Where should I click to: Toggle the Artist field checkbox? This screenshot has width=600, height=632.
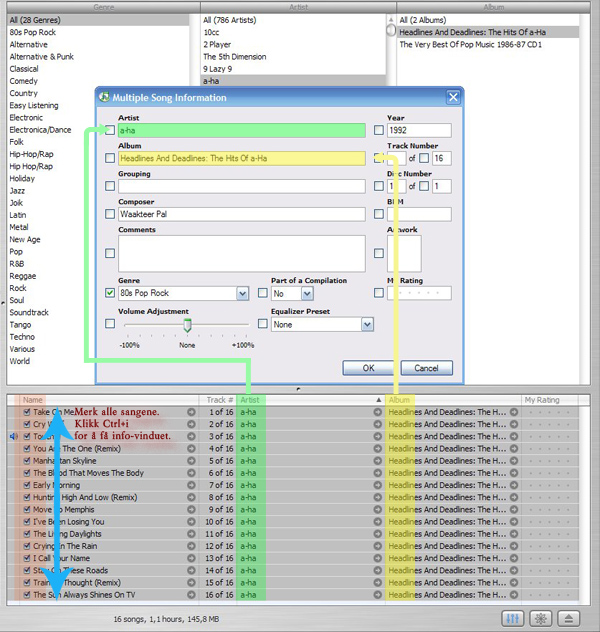(x=110, y=130)
